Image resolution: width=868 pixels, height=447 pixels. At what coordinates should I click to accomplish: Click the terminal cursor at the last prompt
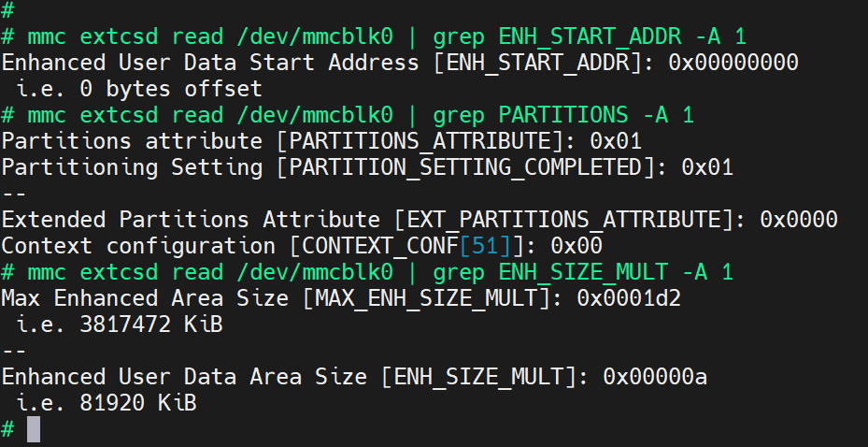tap(34, 429)
